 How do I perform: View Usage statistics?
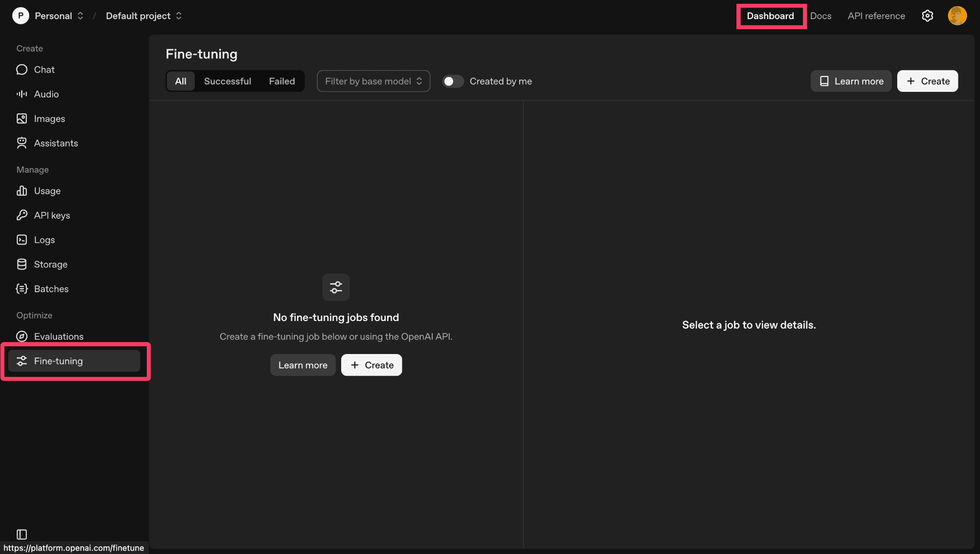[46, 190]
